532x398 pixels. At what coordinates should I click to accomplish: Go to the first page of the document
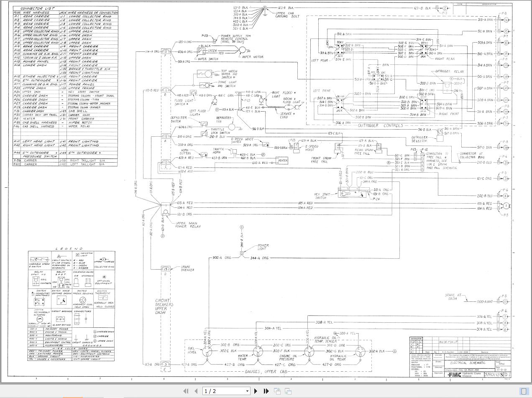[186, 391]
